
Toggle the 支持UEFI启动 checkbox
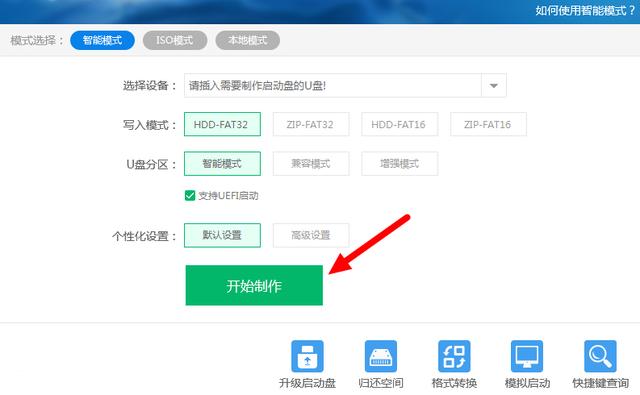pos(190,195)
